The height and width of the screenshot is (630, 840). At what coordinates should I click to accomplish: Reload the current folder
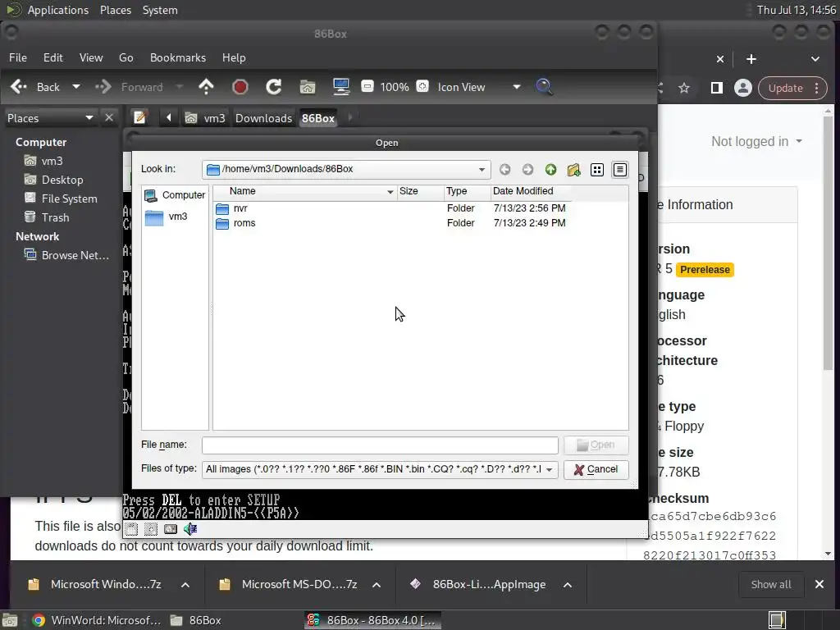pos(274,87)
